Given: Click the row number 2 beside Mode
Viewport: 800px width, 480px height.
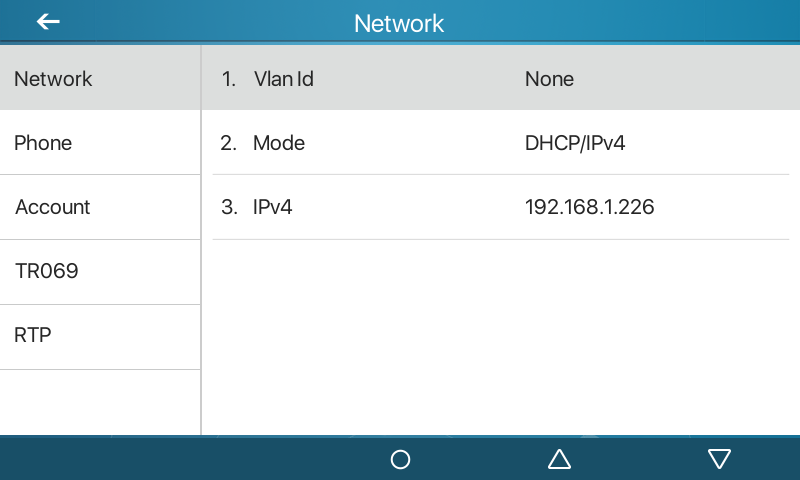Looking at the screenshot, I should tap(229, 143).
